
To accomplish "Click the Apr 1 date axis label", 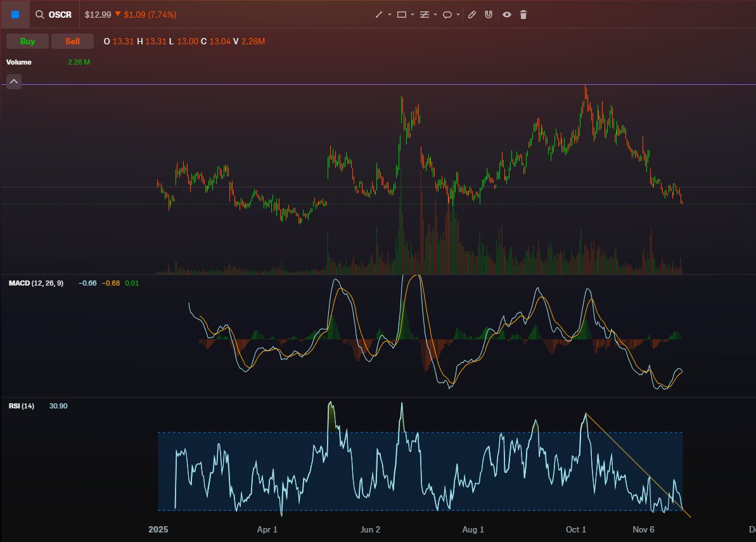I will coord(267,529).
